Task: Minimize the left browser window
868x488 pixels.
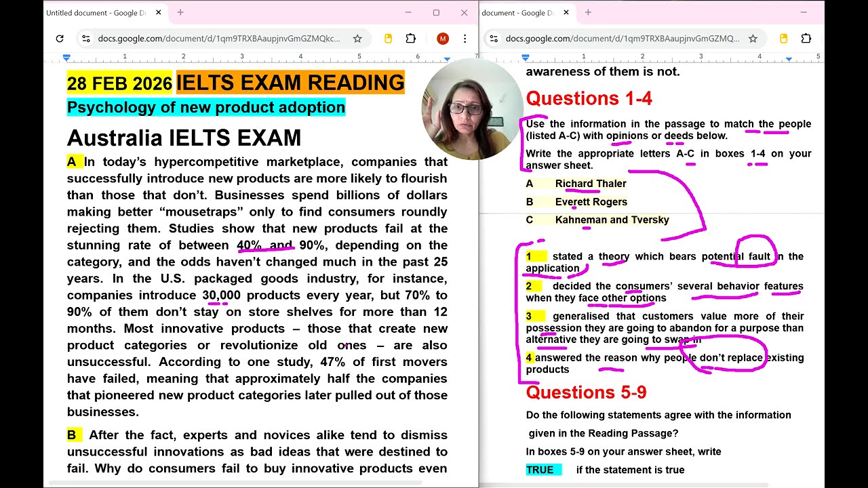Action: tap(408, 12)
